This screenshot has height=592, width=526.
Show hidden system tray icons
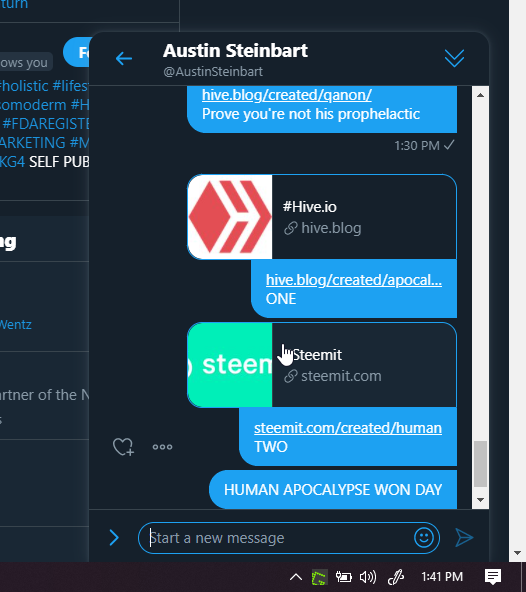[296, 577]
